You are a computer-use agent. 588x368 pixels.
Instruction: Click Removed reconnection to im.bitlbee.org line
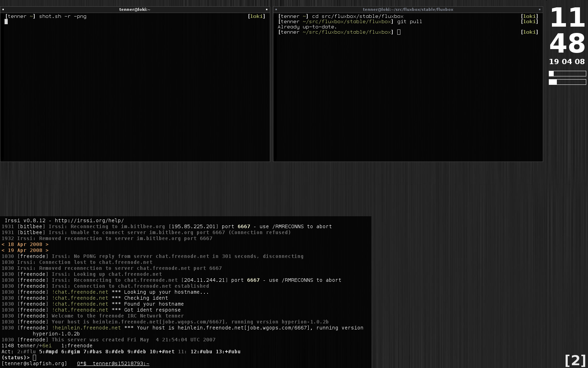pos(107,239)
